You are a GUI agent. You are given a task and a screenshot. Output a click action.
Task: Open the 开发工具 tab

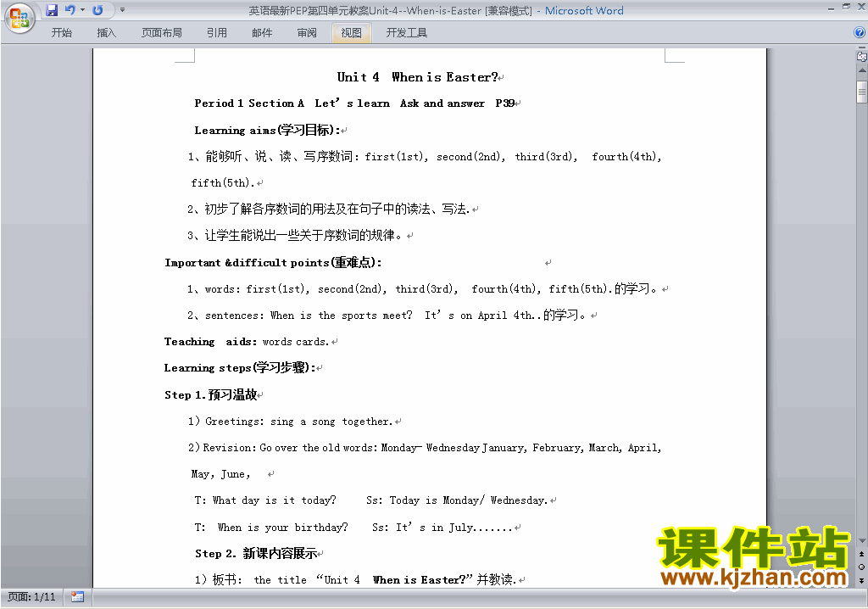click(x=406, y=33)
